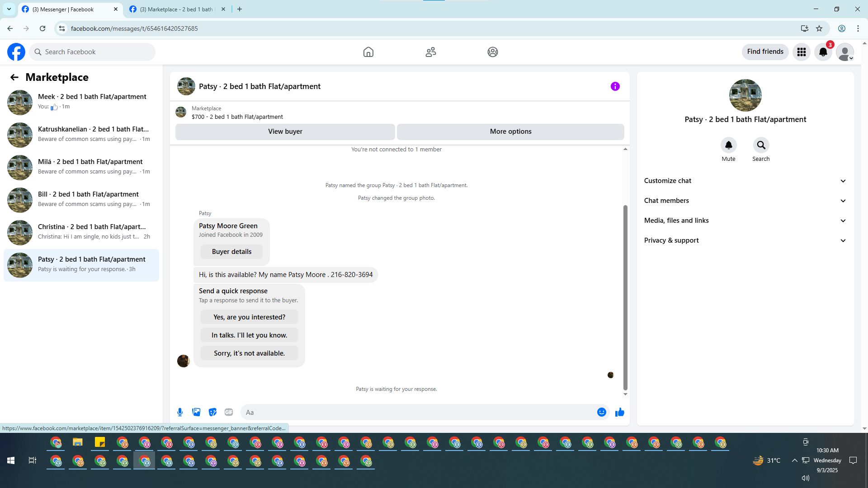This screenshot has height=488, width=868.
Task: Show hidden system tray icons
Action: coord(794,460)
